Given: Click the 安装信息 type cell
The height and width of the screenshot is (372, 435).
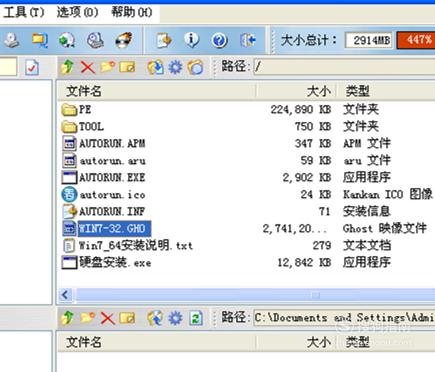Looking at the screenshot, I should (x=367, y=212).
